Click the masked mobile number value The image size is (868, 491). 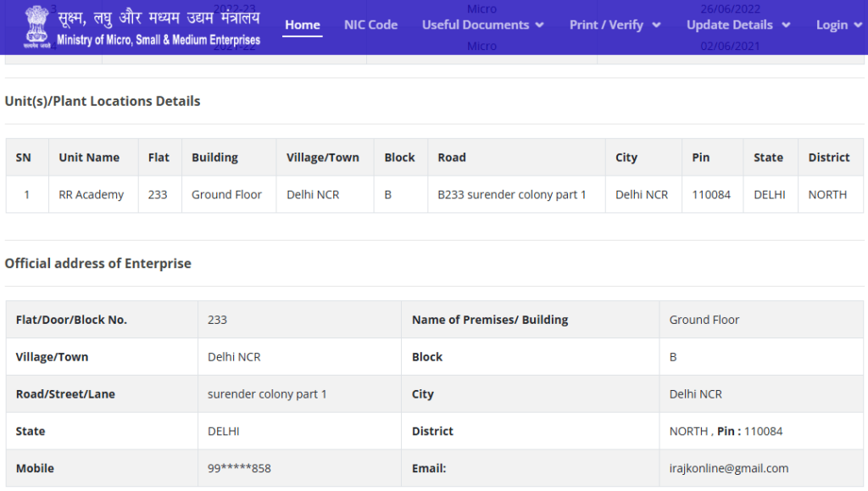tap(239, 468)
